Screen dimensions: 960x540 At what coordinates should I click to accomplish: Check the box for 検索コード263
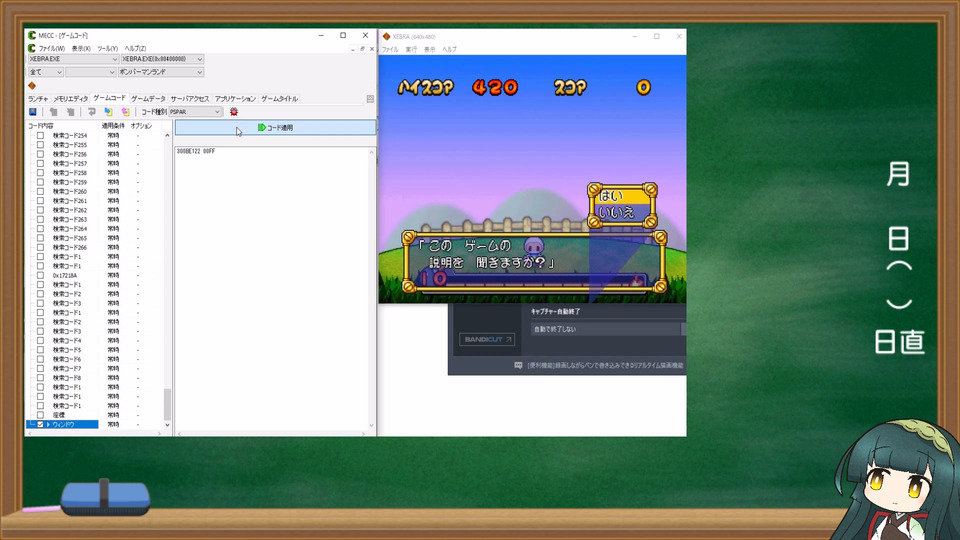coord(40,219)
